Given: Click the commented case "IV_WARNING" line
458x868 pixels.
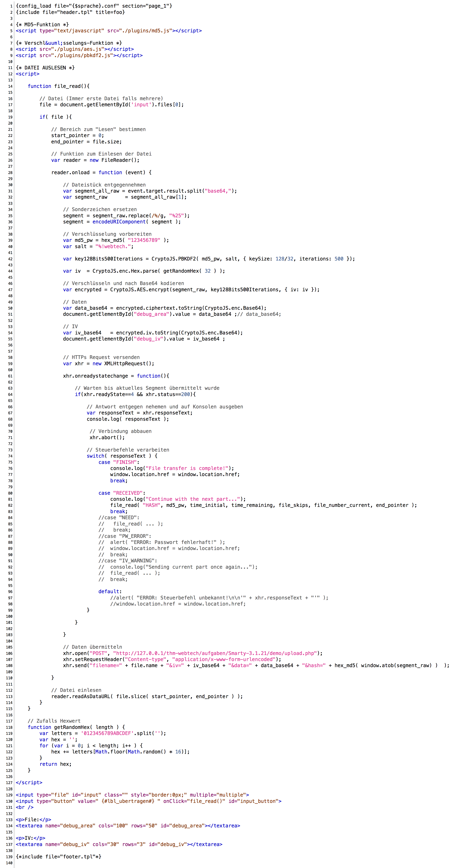Looking at the screenshot, I should (x=128, y=561).
